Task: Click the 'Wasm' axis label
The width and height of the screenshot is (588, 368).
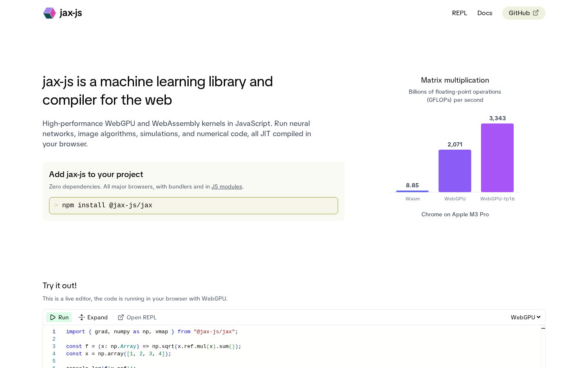Action: point(412,199)
